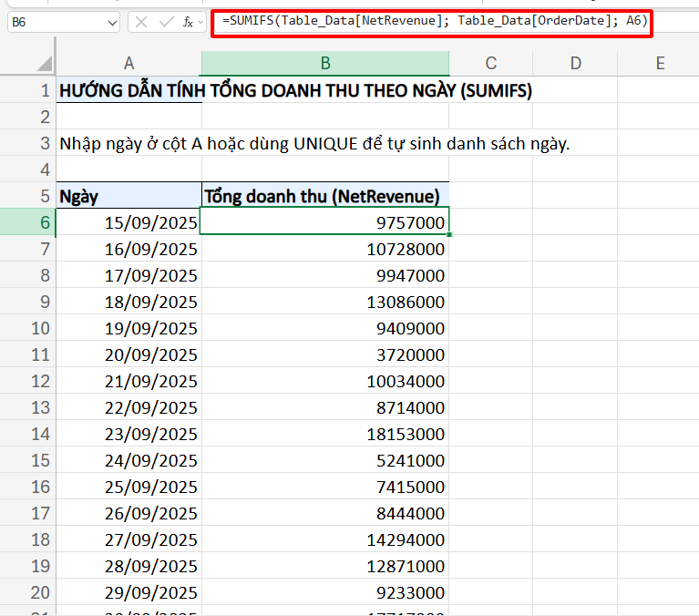Select column C header
Image resolution: width=699 pixels, height=616 pixels.
(490, 63)
